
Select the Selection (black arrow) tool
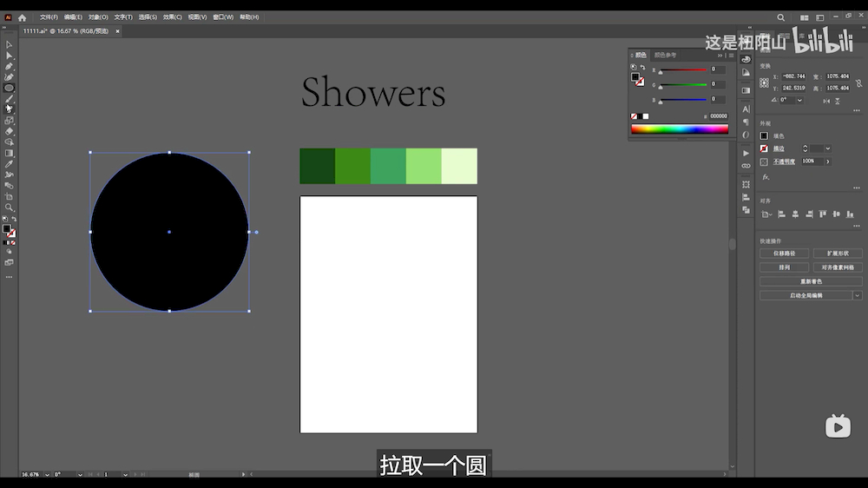(x=9, y=44)
